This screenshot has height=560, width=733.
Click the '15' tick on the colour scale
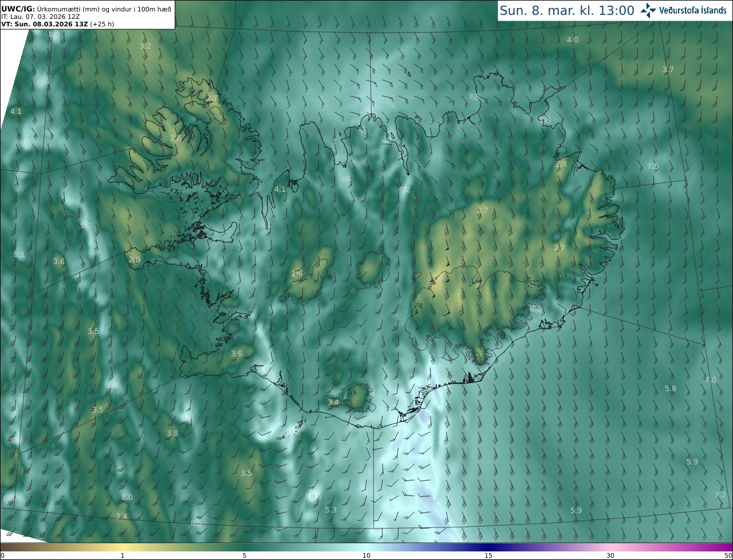(488, 555)
